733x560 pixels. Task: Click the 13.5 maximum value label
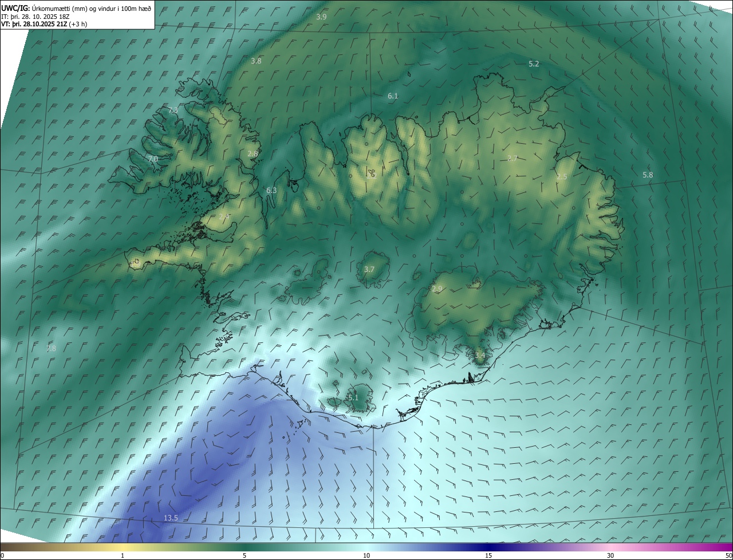click(x=171, y=518)
